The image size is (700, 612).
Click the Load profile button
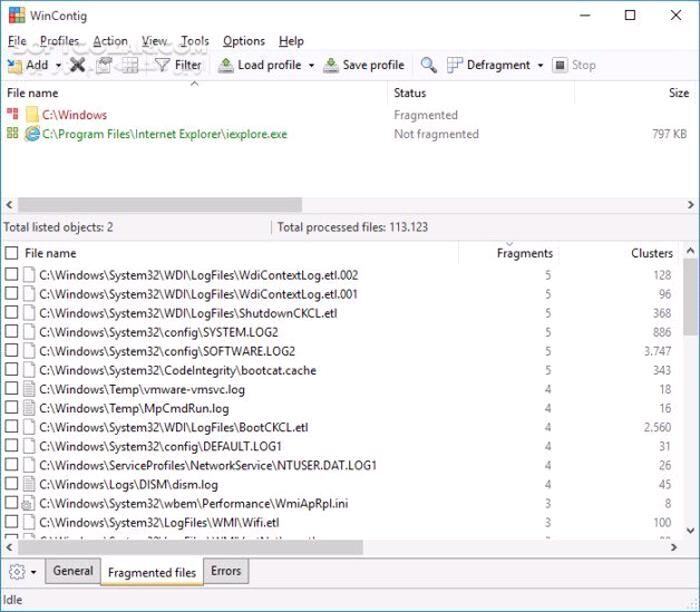click(x=259, y=65)
